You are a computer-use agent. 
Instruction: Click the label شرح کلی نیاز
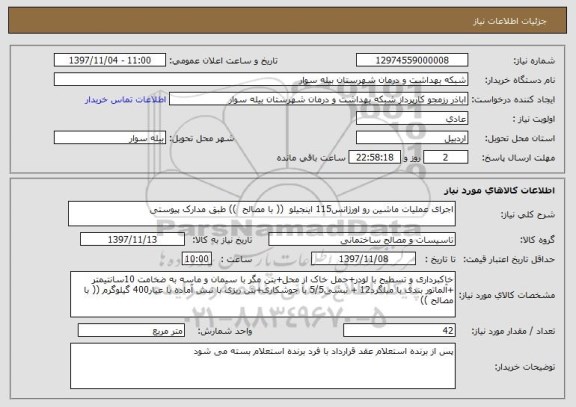pos(528,215)
